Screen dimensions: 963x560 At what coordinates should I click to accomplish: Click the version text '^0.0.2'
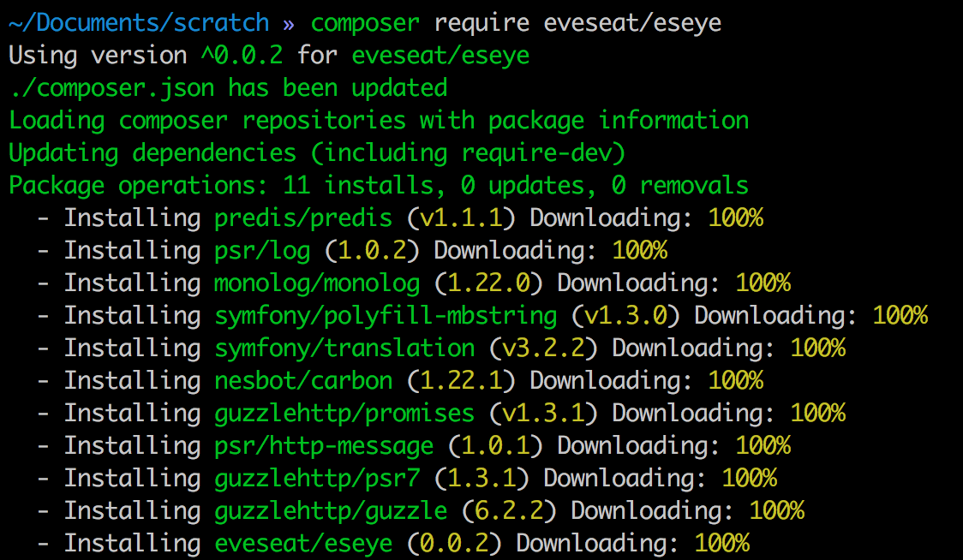(x=242, y=56)
